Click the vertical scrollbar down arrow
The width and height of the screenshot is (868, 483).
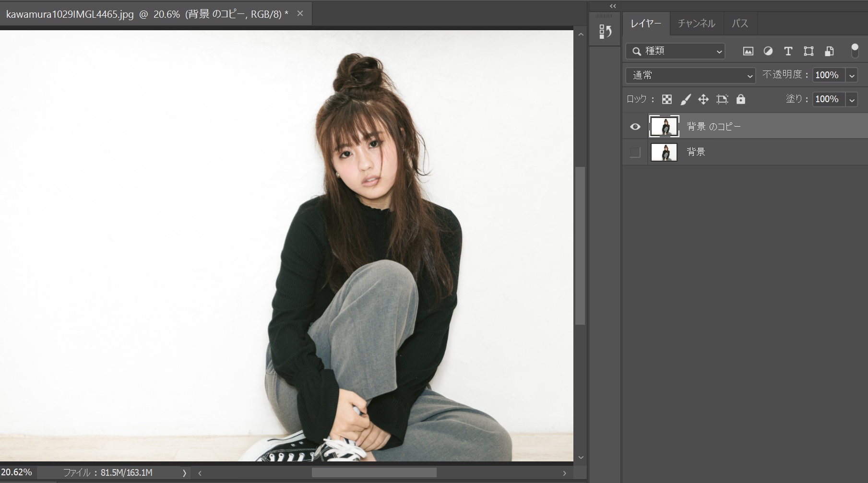tap(581, 458)
